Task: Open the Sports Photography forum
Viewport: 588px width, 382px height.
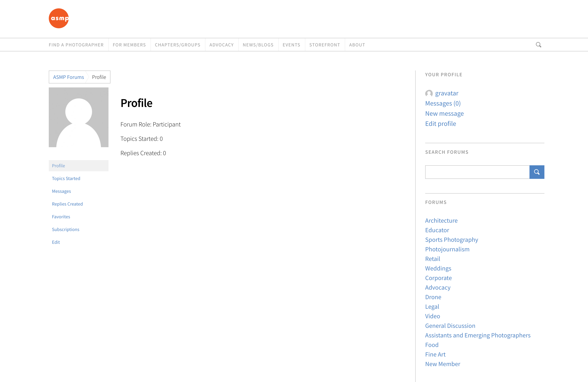Action: 451,240
